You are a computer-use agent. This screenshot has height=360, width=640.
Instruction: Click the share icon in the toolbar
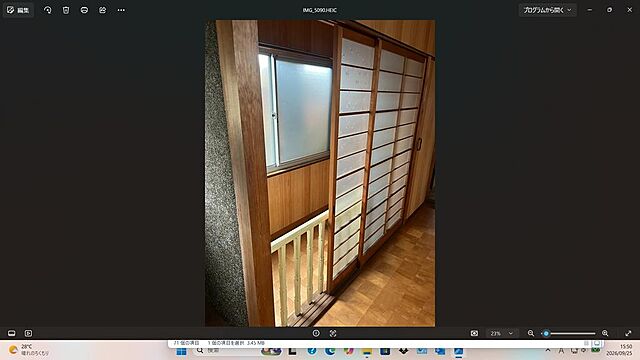click(x=102, y=10)
